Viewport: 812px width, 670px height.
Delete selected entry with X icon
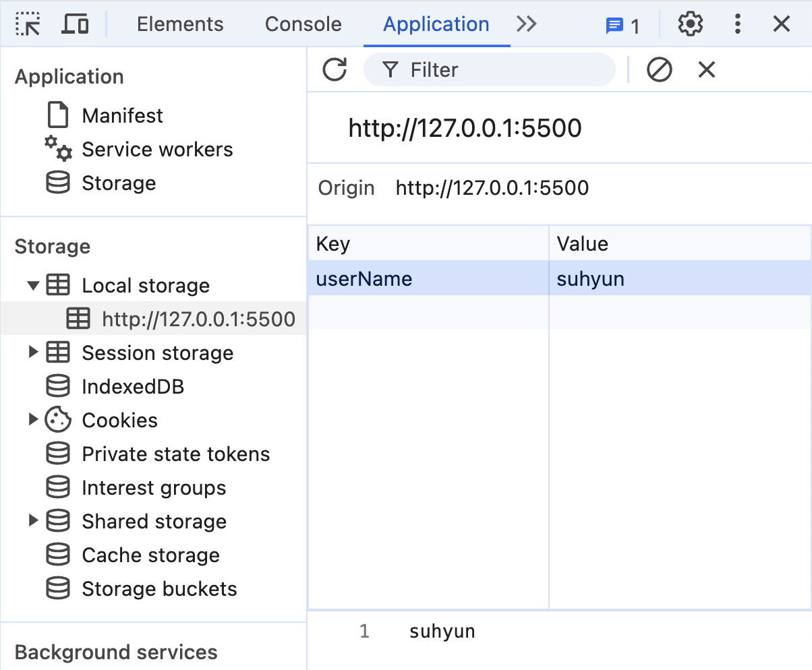(706, 69)
